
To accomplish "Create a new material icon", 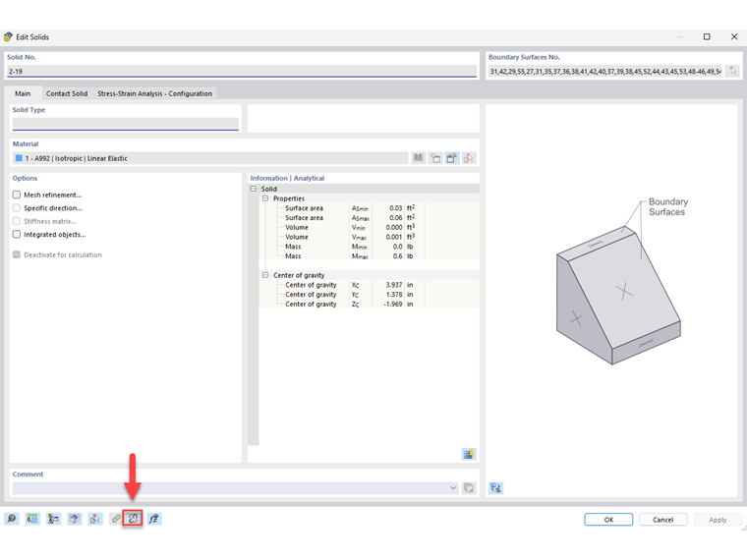I will pyautogui.click(x=435, y=157).
